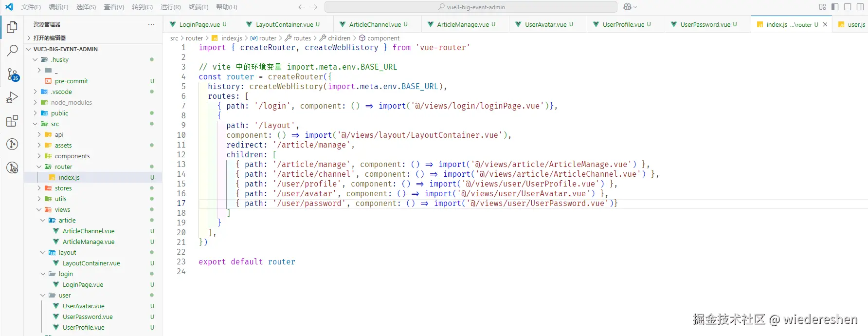Collapse the .husky folder
Screen dimensions: 868x336
tap(92, 59)
